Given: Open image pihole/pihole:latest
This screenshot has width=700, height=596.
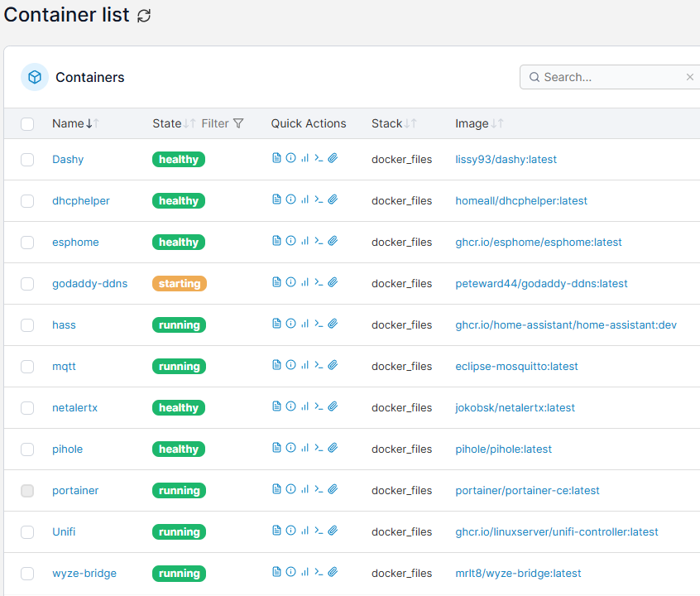Looking at the screenshot, I should click(x=503, y=449).
